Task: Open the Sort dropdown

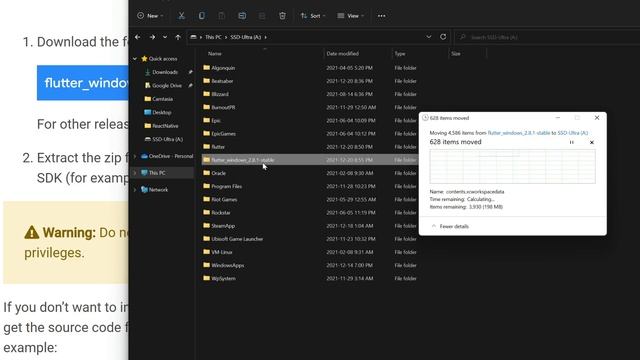Action: coord(313,16)
